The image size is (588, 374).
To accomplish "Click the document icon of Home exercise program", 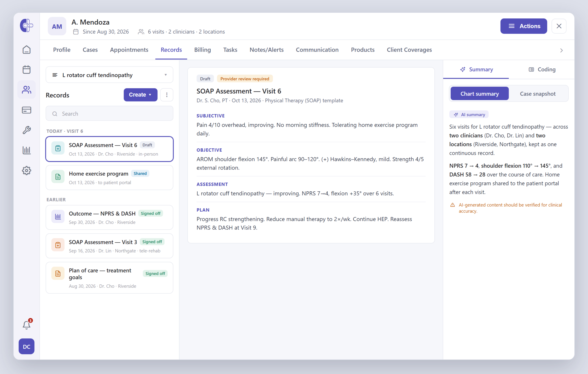I will [x=58, y=177].
